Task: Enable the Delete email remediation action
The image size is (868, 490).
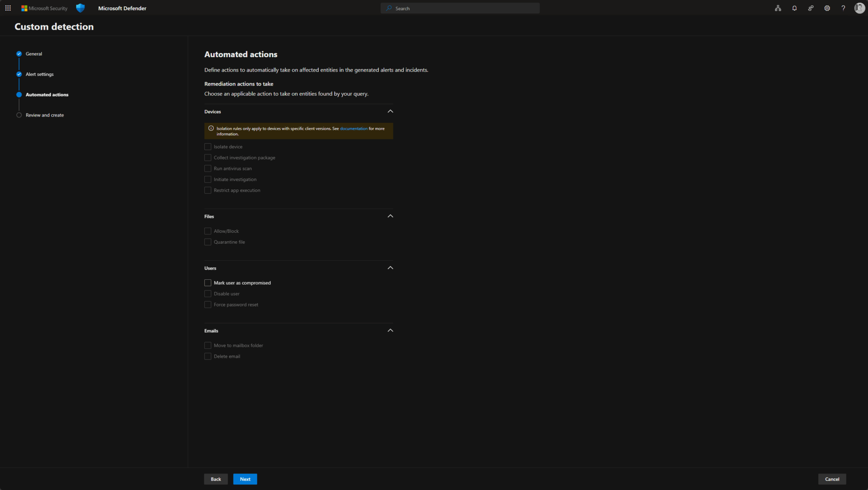Action: tap(208, 356)
